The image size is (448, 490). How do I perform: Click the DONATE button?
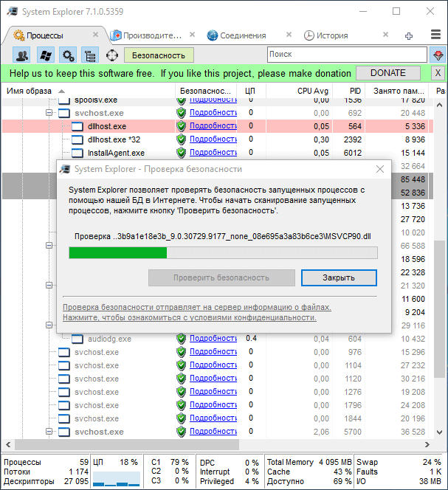coord(388,73)
